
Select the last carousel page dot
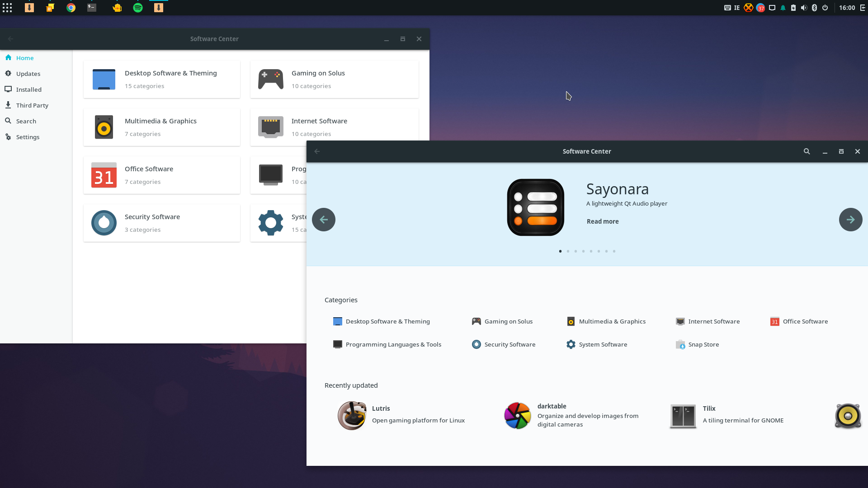pos(614,251)
